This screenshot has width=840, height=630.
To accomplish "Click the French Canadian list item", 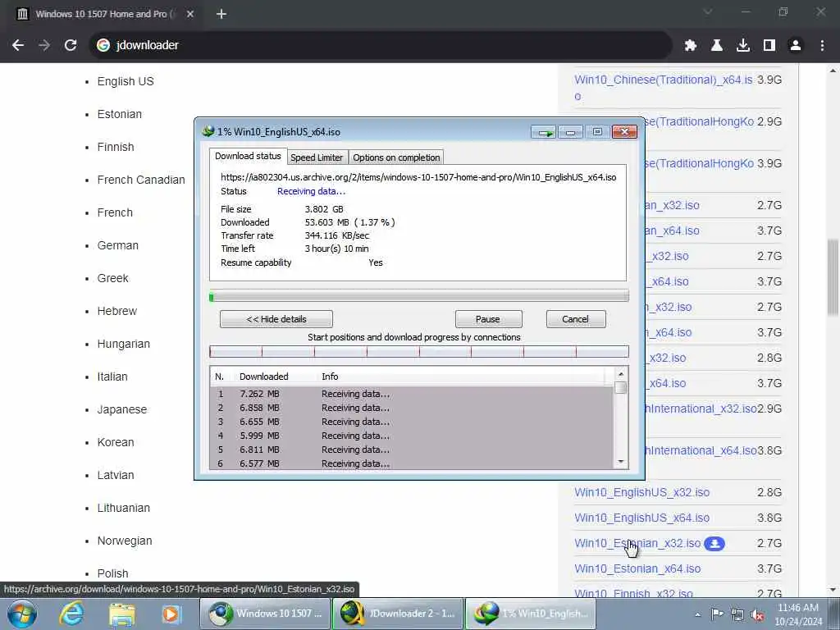I will pyautogui.click(x=141, y=180).
